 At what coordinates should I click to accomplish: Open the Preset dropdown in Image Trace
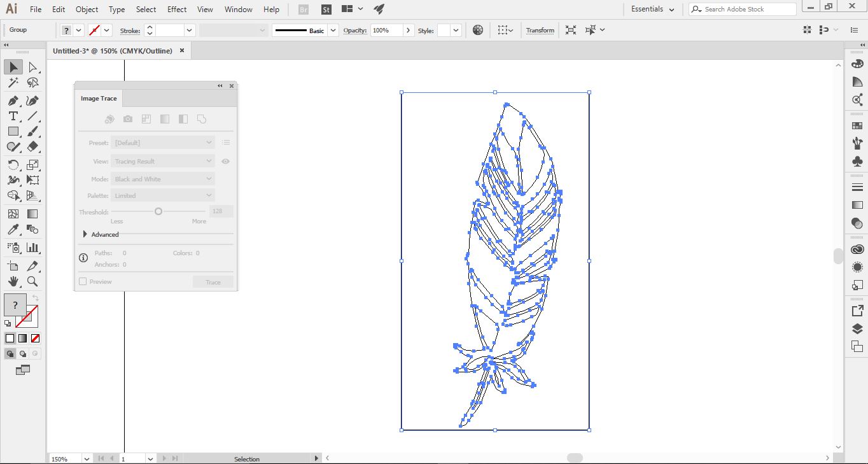tap(162, 142)
